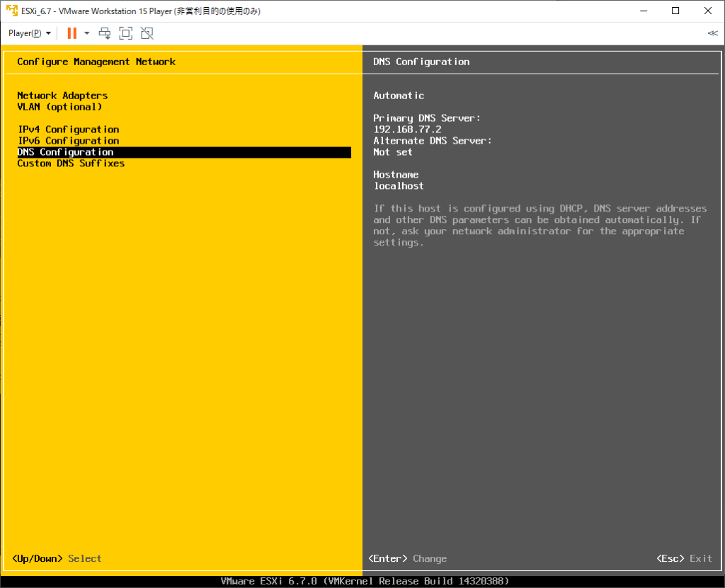This screenshot has width=725, height=588.
Task: Select VLAN (optional) entry
Action: pos(59,107)
